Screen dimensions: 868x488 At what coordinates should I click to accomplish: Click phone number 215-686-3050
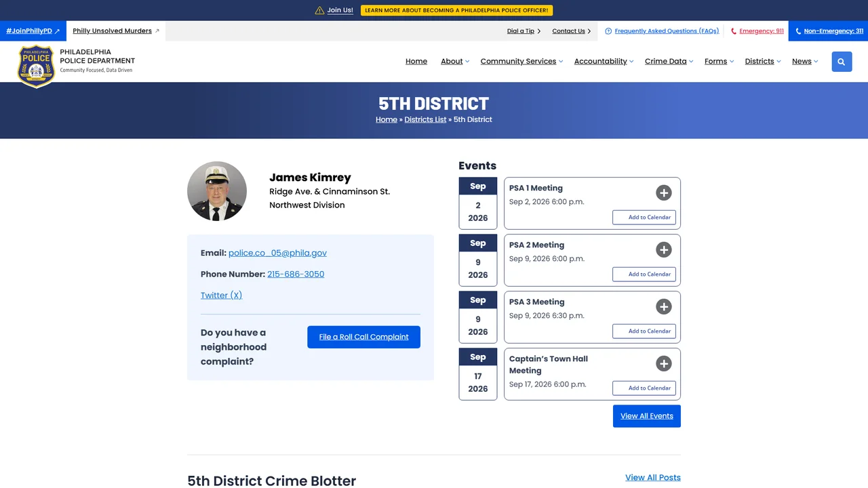click(296, 274)
